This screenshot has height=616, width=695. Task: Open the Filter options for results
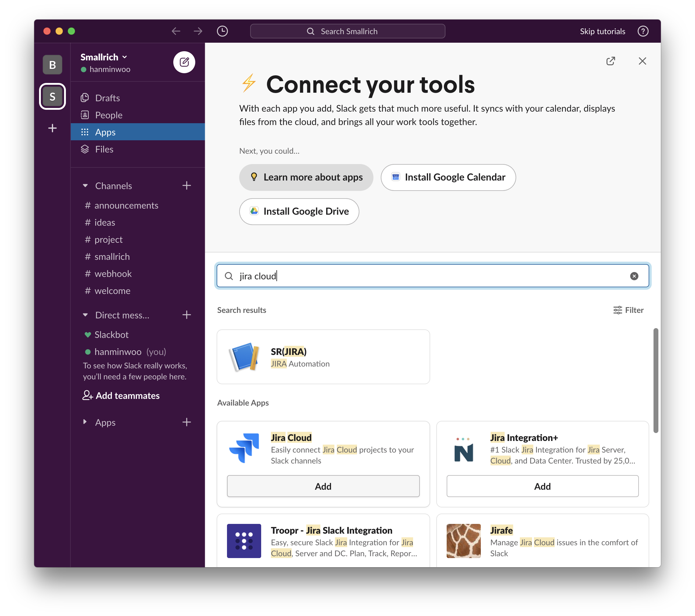coord(628,310)
